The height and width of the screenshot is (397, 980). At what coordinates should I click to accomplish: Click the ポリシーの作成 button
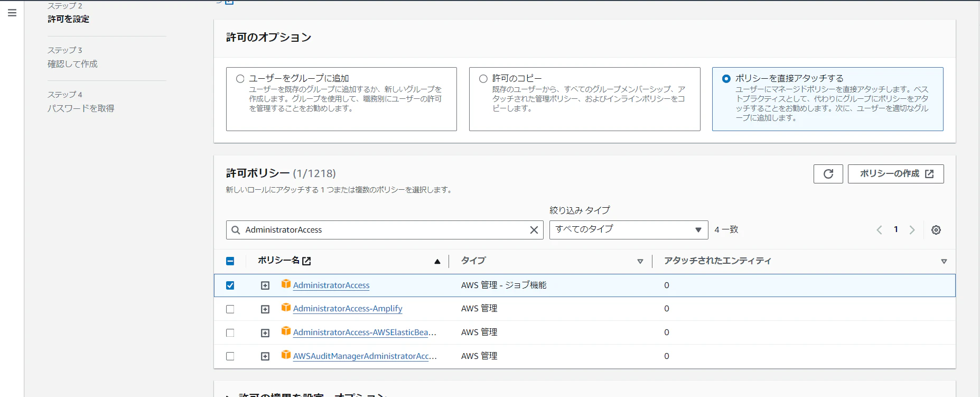pos(896,174)
